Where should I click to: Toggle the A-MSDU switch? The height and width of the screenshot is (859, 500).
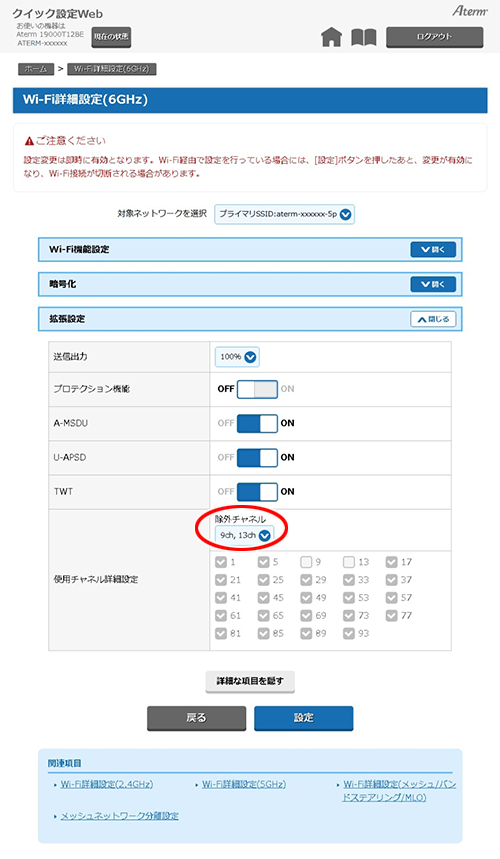pyautogui.click(x=257, y=423)
